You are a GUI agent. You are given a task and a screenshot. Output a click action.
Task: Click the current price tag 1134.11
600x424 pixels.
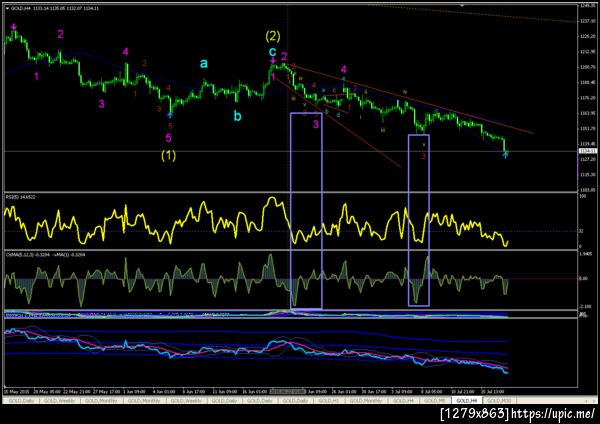pyautogui.click(x=587, y=151)
